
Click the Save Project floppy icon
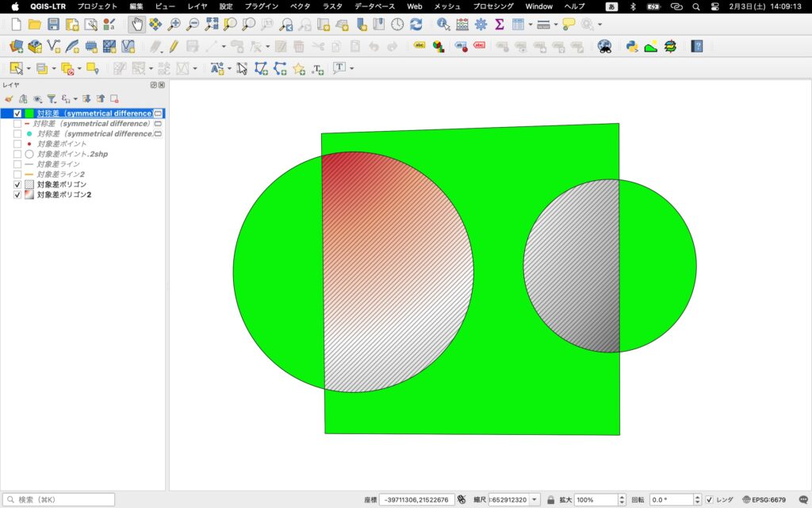tap(53, 25)
